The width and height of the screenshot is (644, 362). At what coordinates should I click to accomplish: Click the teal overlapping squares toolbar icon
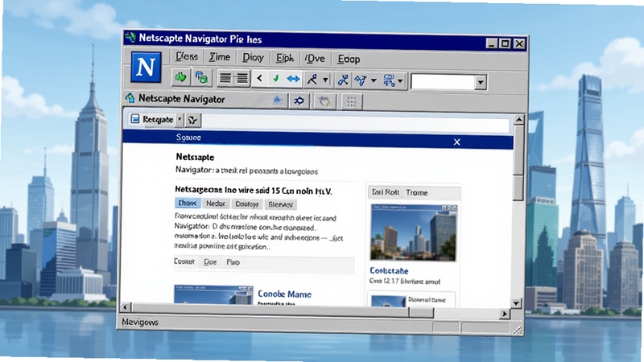point(201,77)
